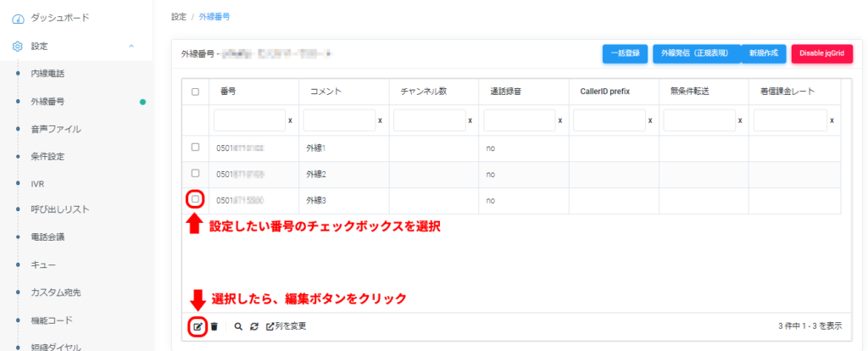Screen dimensions: 868x351
Task: Click the 一括登録 button
Action: pyautogui.click(x=626, y=53)
